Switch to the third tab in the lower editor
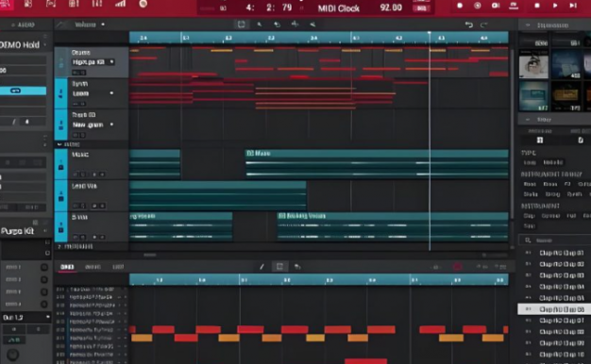591x364 pixels. (118, 267)
